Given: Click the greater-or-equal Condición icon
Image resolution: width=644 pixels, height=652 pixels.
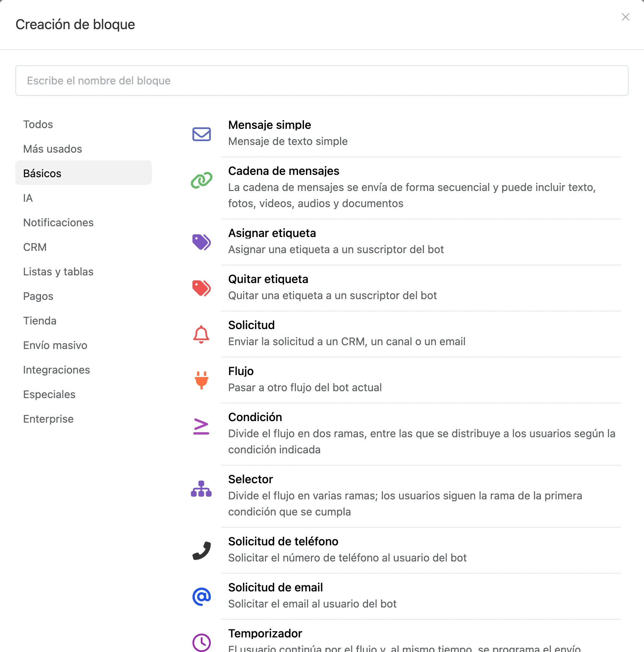Looking at the screenshot, I should [x=201, y=426].
